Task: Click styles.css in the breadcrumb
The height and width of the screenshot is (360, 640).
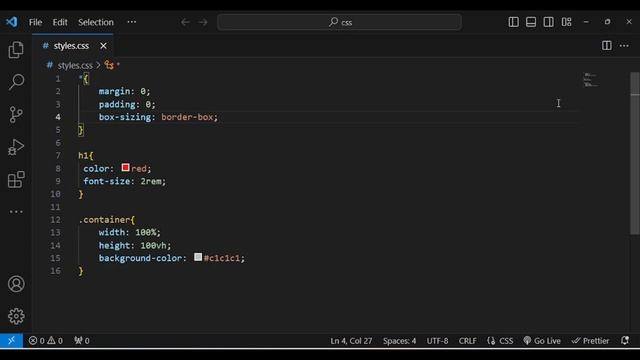Action: click(x=75, y=65)
